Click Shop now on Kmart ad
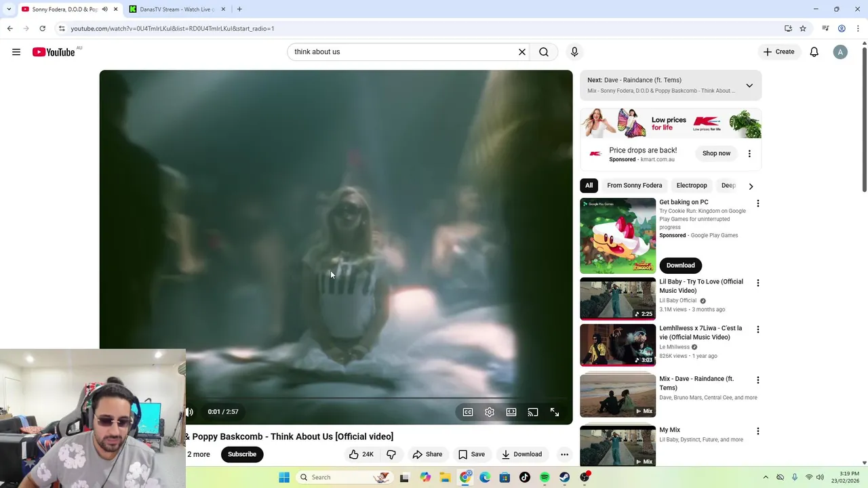This screenshot has width=868, height=488. coord(716,153)
